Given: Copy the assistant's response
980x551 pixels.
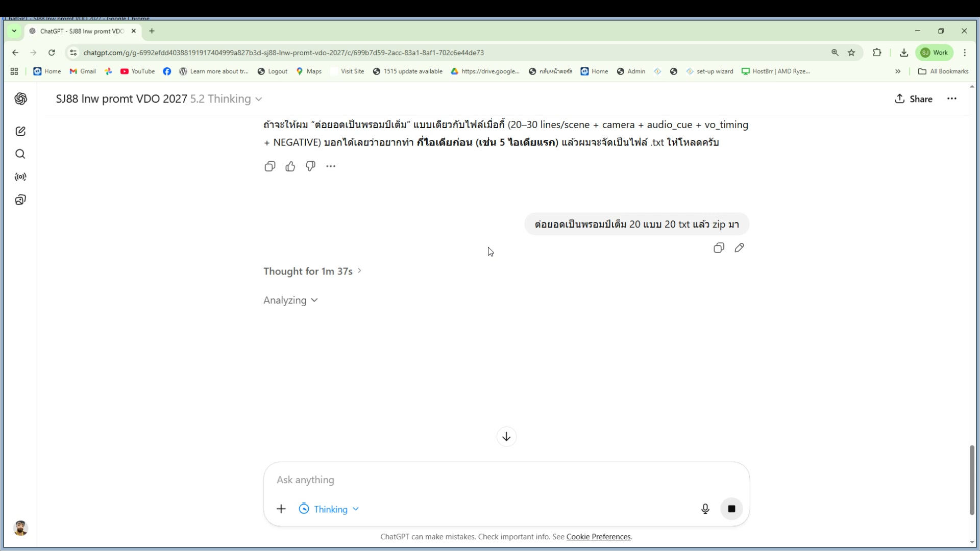Looking at the screenshot, I should point(270,166).
